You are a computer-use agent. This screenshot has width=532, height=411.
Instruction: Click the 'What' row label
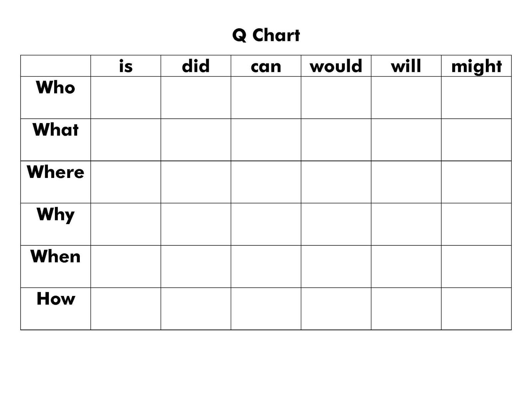point(56,130)
